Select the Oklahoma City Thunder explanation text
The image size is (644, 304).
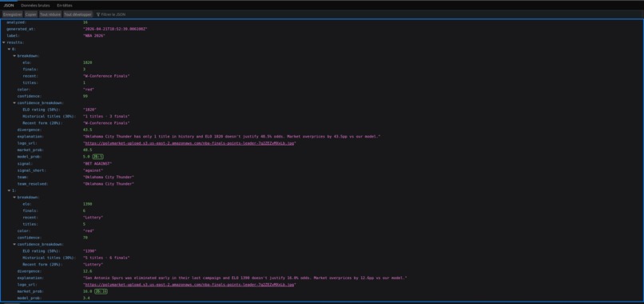232,137
